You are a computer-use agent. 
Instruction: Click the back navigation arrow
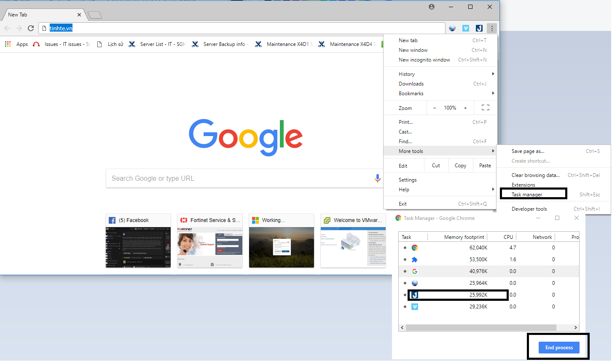click(7, 28)
